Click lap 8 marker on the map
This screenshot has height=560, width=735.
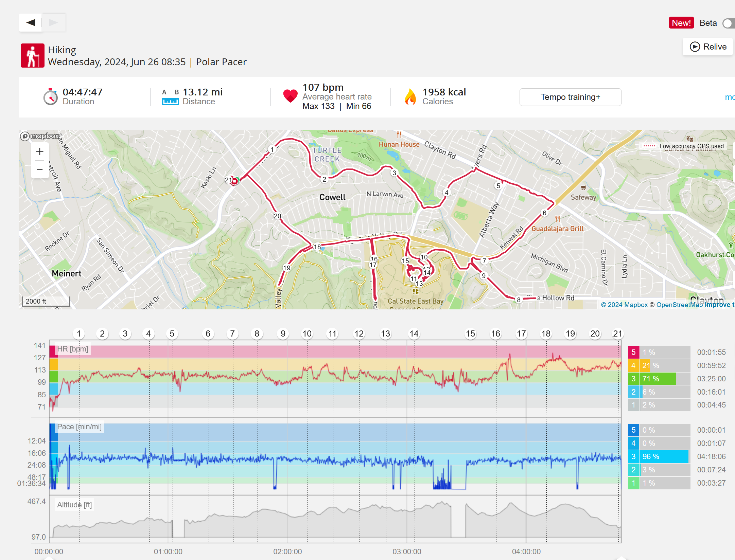[519, 300]
